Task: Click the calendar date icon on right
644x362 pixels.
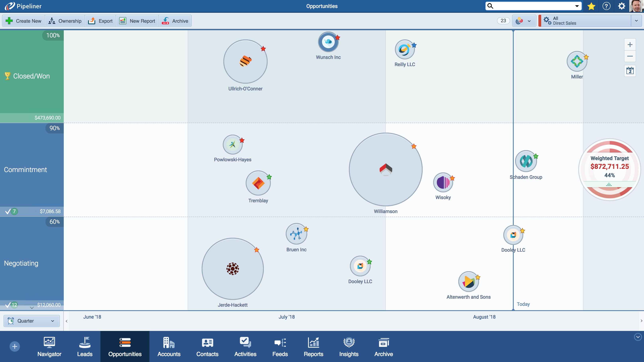Action: 630,71
